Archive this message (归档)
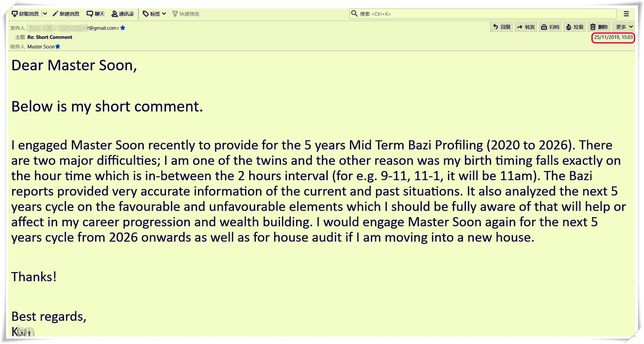644x344 pixels. pos(550,27)
